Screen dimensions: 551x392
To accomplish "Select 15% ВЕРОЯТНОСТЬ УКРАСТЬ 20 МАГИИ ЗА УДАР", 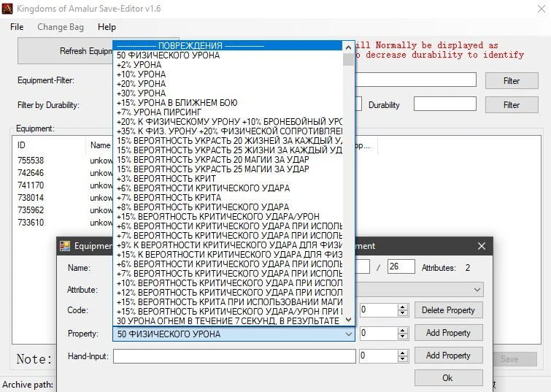I will (228, 160).
